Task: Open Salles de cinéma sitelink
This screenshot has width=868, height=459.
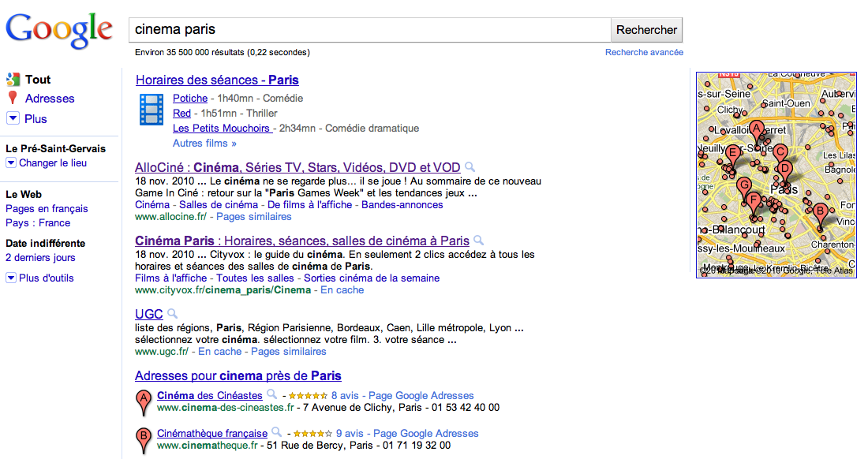Action: [219, 204]
